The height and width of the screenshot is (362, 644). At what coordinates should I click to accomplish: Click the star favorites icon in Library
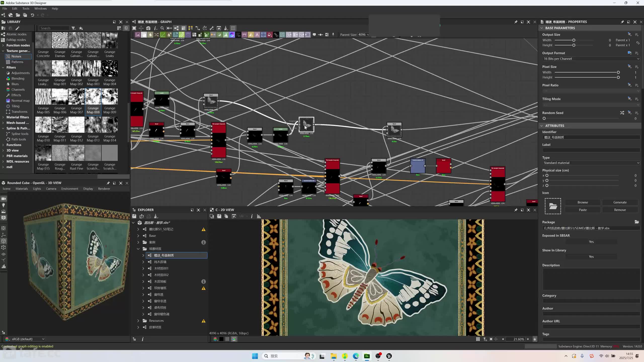tap(81, 28)
